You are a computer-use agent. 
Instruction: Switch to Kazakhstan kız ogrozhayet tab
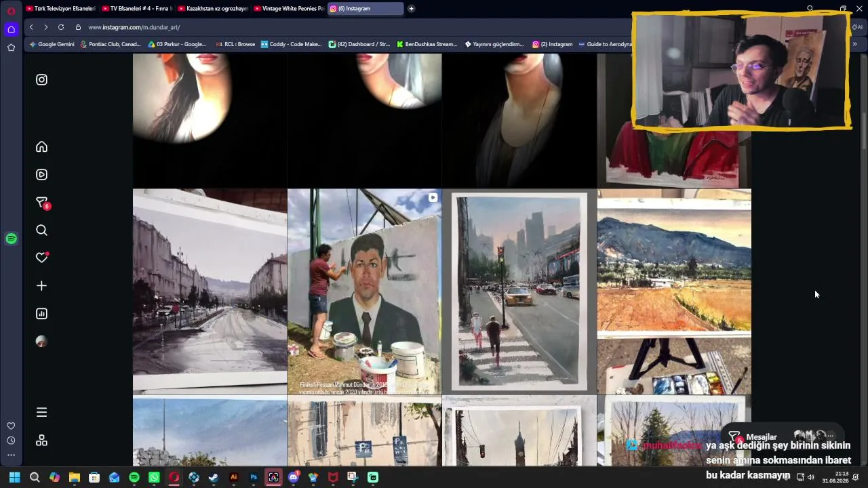212,9
